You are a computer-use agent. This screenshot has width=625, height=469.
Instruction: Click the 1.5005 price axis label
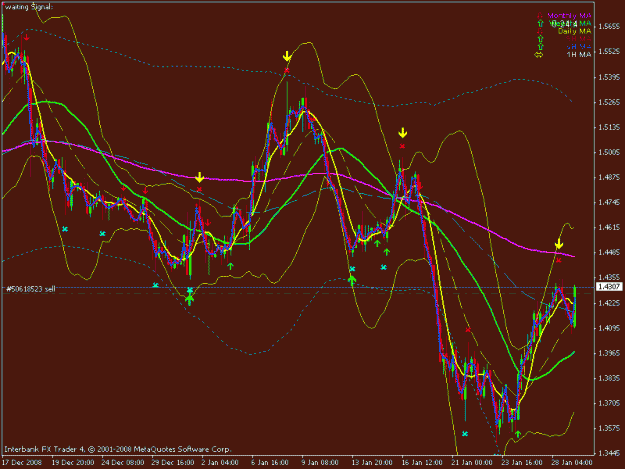pos(609,152)
